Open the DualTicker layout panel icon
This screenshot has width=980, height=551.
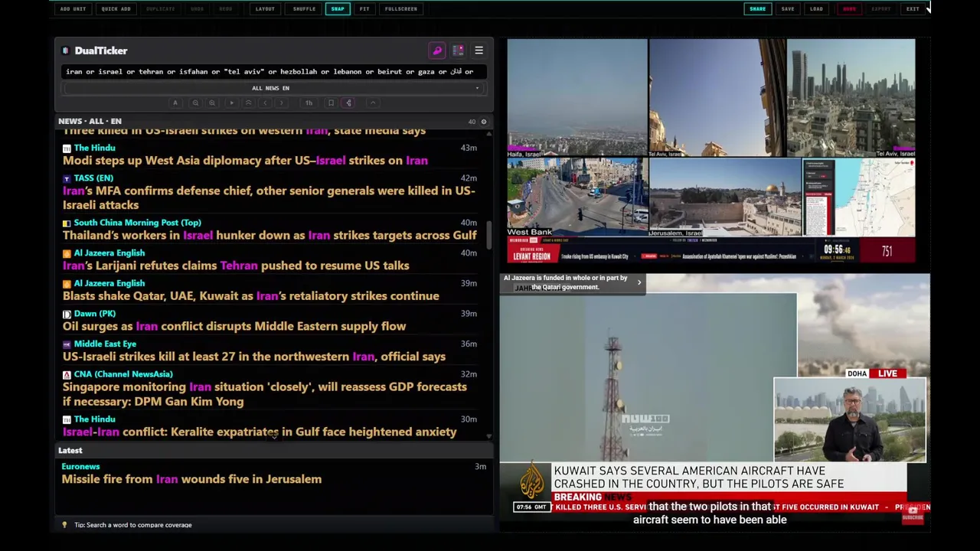point(458,51)
